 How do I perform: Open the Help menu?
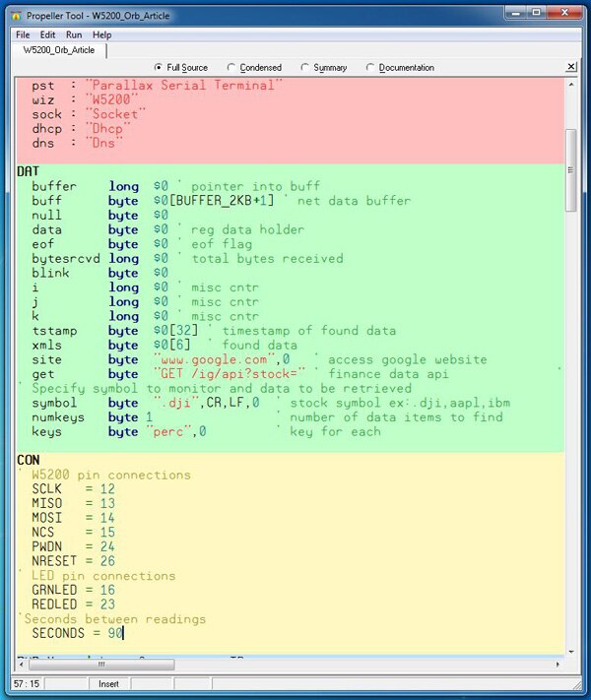[x=101, y=34]
